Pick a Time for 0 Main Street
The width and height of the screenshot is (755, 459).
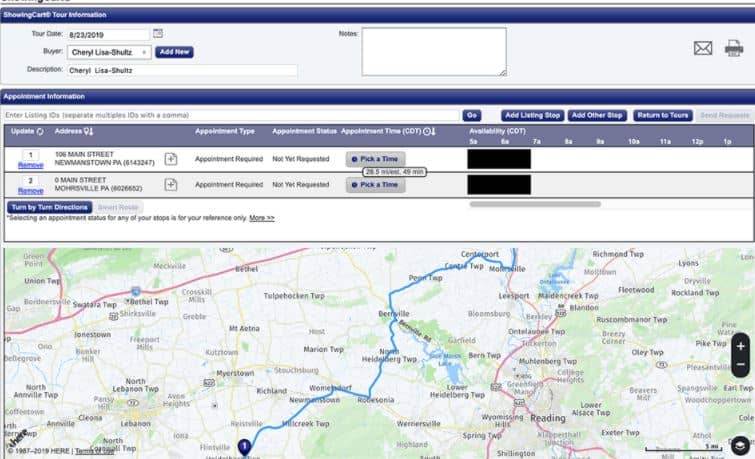(376, 185)
